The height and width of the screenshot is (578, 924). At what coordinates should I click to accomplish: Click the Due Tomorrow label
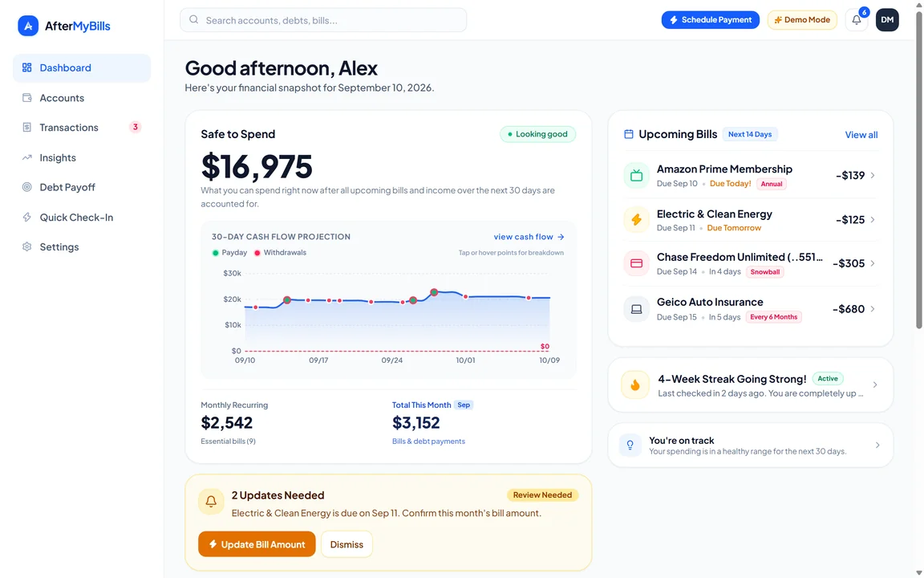(734, 228)
